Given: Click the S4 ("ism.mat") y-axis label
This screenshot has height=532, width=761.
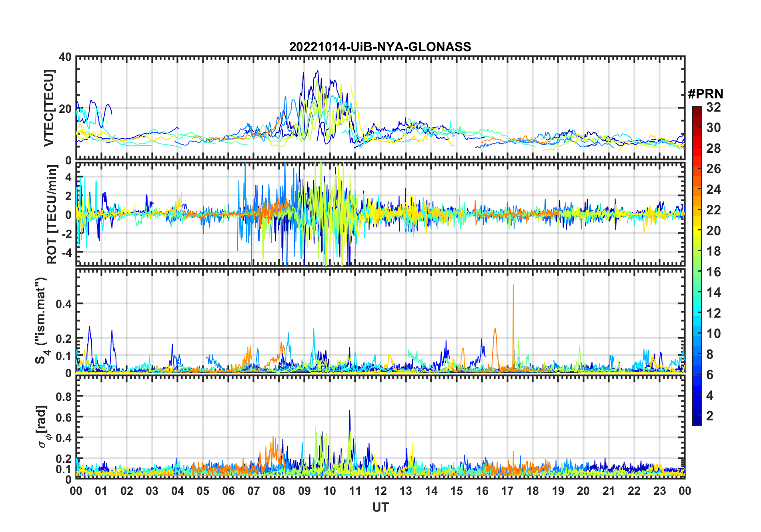Looking at the screenshot, I should 42,320.
